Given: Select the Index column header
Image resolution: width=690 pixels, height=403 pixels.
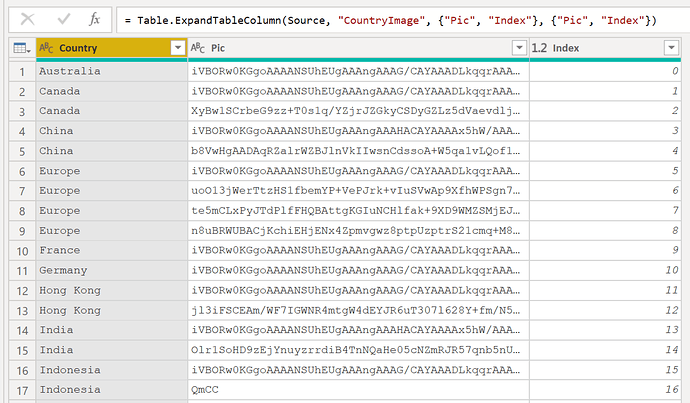Looking at the screenshot, I should point(605,48).
